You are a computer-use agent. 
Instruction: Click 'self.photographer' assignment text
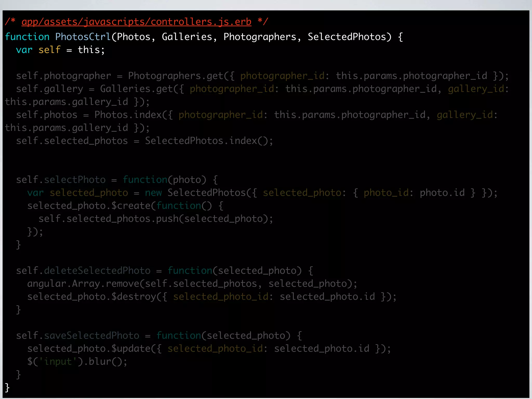[64, 76]
